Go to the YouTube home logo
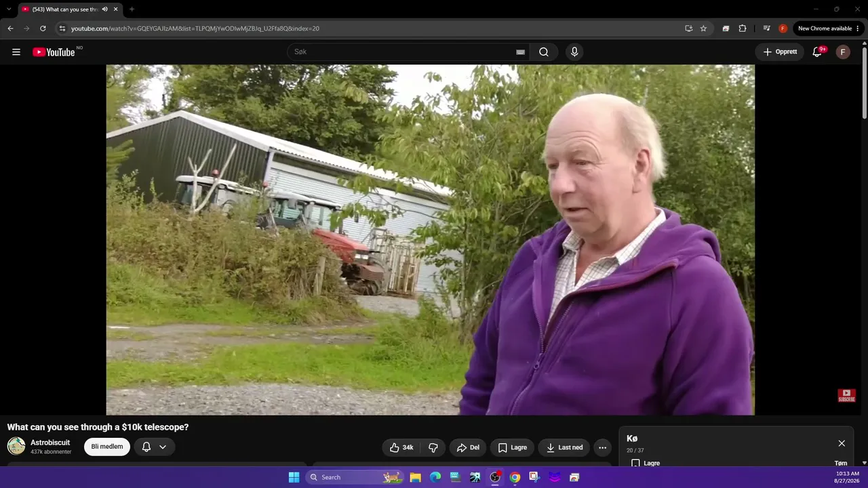Image resolution: width=868 pixels, height=488 pixels. pos(54,52)
